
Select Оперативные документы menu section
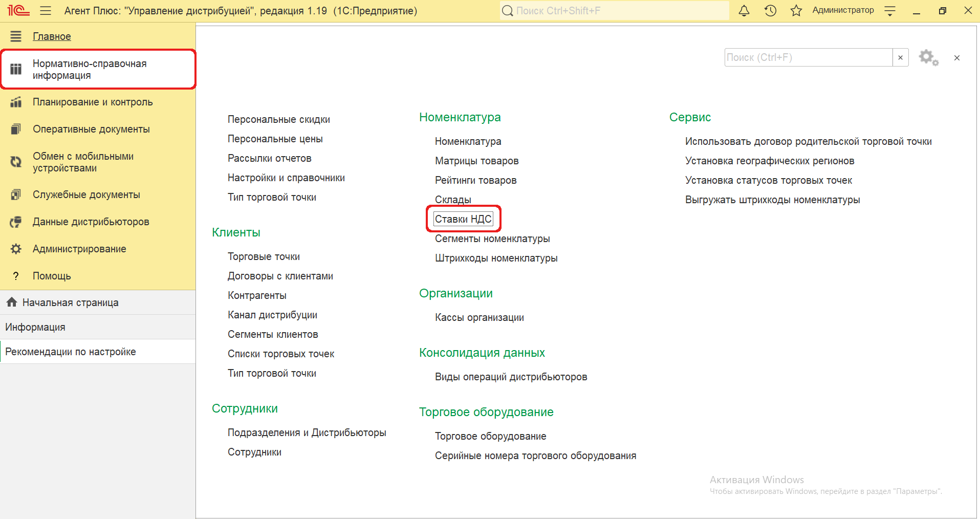tap(91, 129)
